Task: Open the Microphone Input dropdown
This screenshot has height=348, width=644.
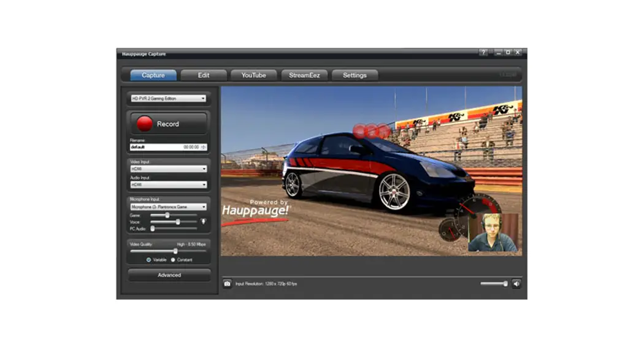Action: [x=168, y=207]
